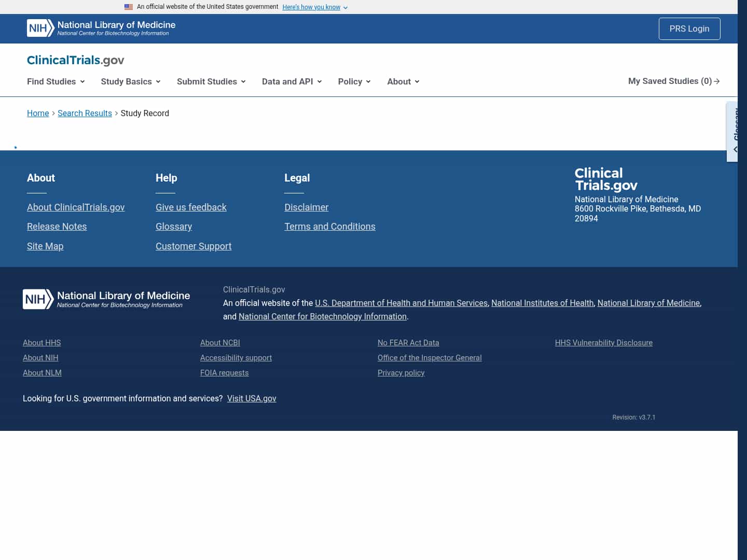Viewport: 747px width, 560px height.
Task: Open the About dropdown menu in the navigation
Action: 403,81
